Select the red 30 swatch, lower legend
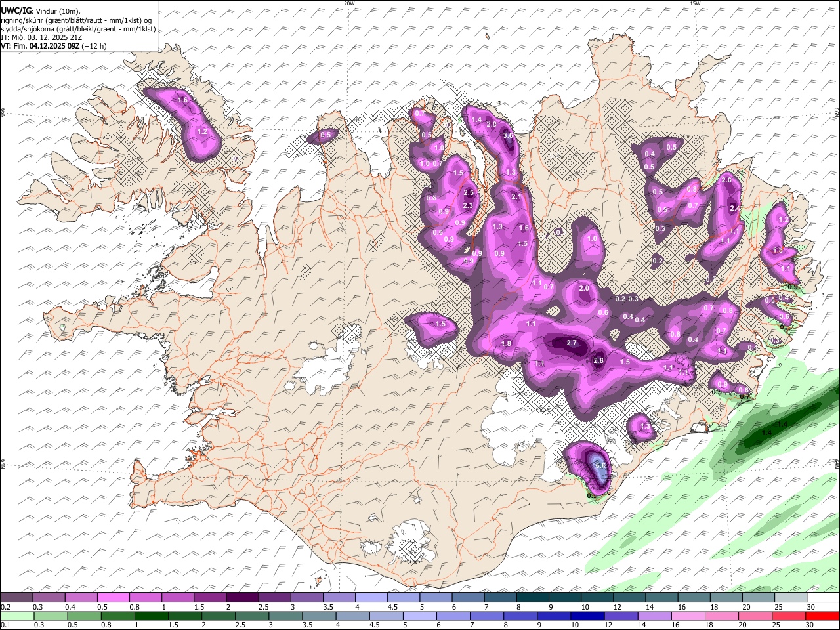Image resolution: width=840 pixels, height=630 pixels. [823, 616]
